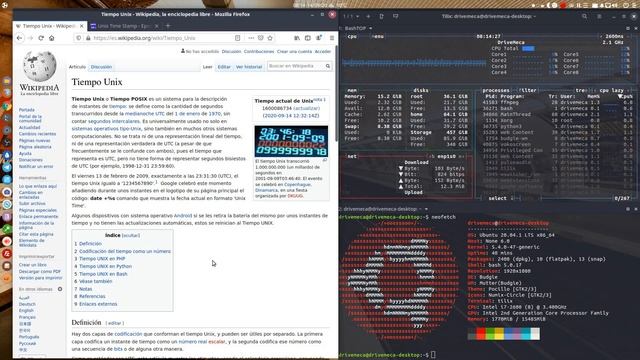The width and height of the screenshot is (640, 360).
Task: Open Firefox account icon
Action: pyautogui.click(x=319, y=38)
